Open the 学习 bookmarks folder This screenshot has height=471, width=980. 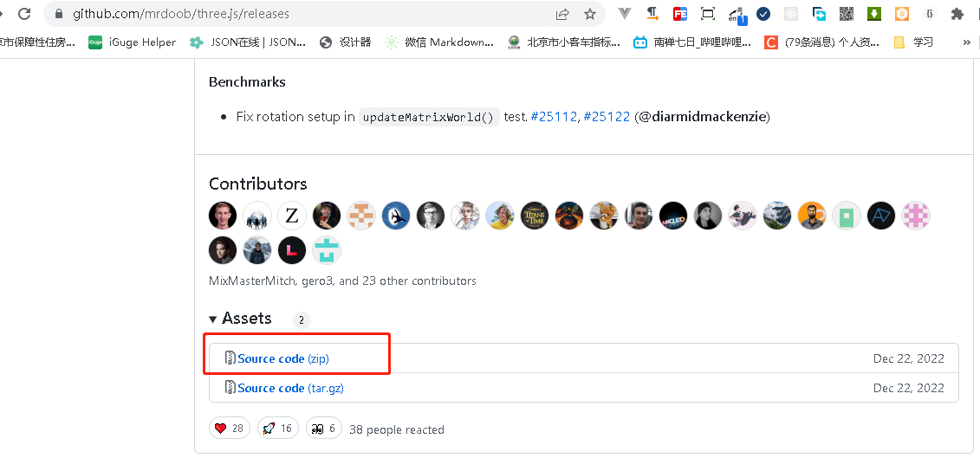914,42
